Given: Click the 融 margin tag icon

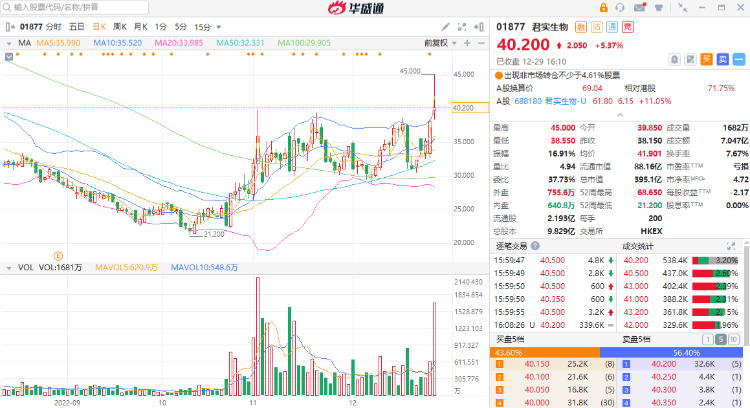Looking at the screenshot, I should [581, 27].
